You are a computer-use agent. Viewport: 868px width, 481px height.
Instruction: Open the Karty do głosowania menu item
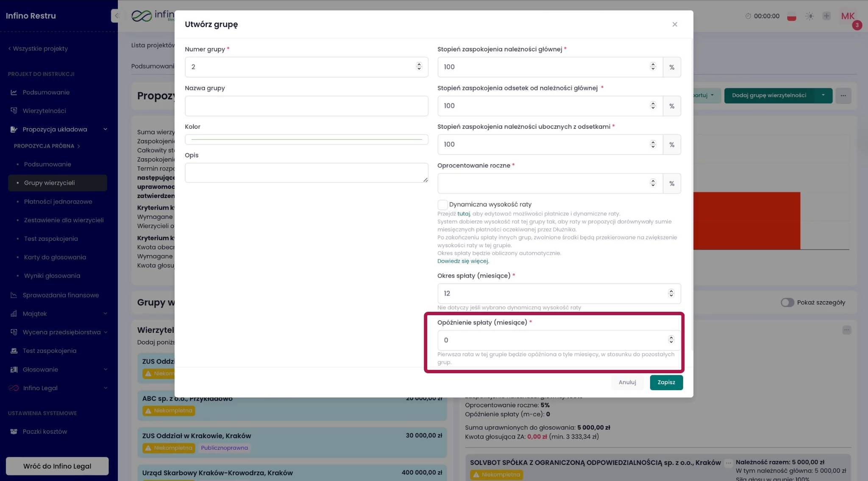point(55,257)
